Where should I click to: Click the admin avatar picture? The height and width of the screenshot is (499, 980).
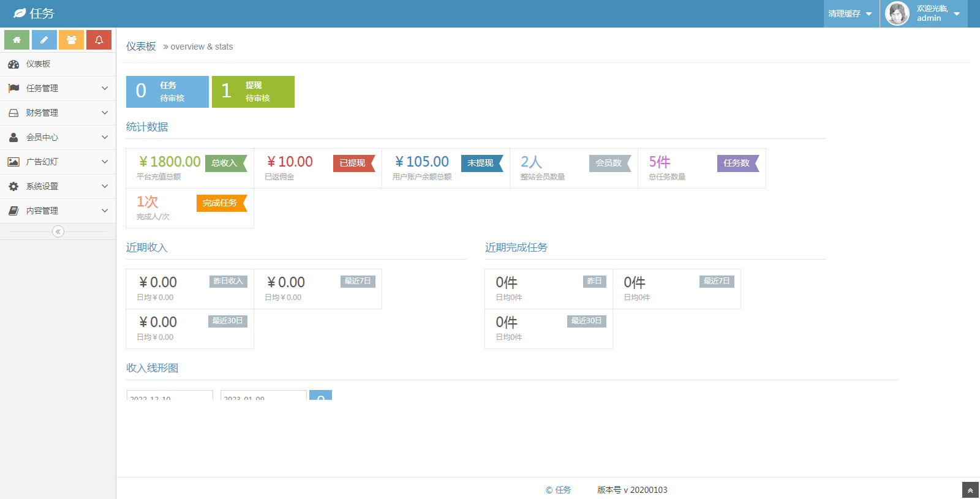897,13
